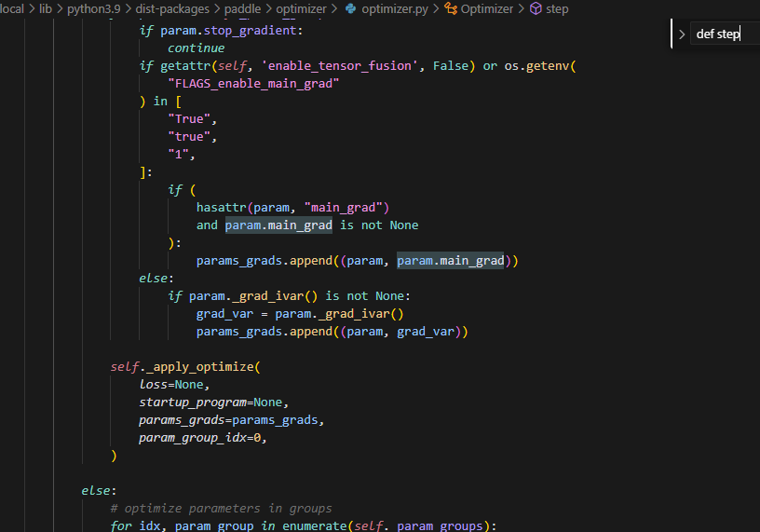
Task: Click the Python file icon in breadcrumbs
Action: coord(350,8)
